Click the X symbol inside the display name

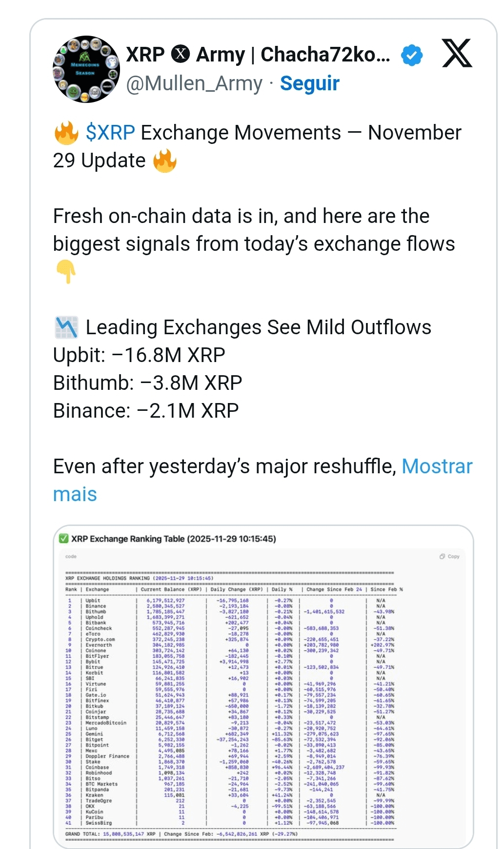(x=181, y=54)
